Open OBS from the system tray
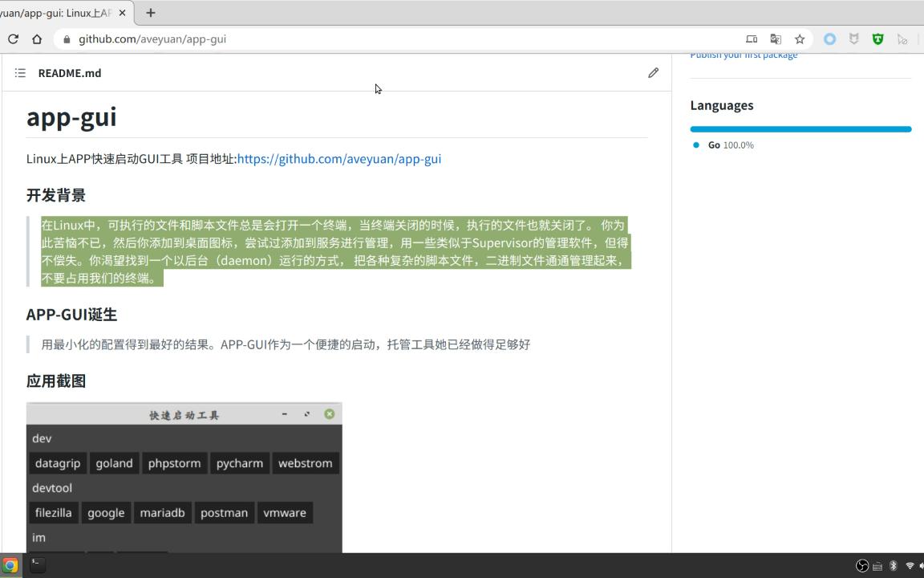 862,566
